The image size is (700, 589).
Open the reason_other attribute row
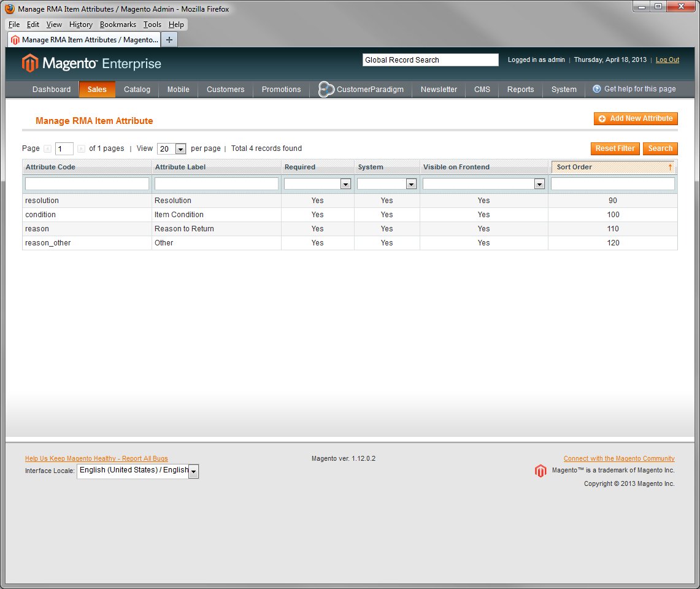point(350,243)
